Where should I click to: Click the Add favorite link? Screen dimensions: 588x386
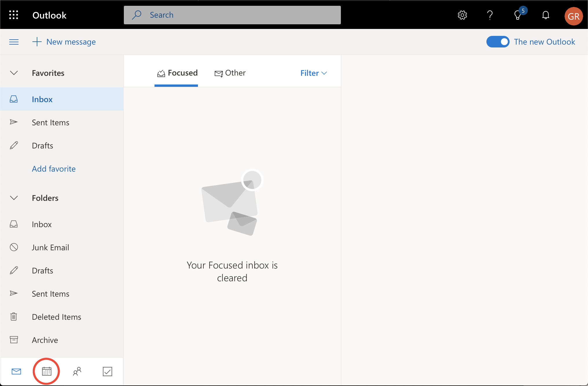(54, 169)
